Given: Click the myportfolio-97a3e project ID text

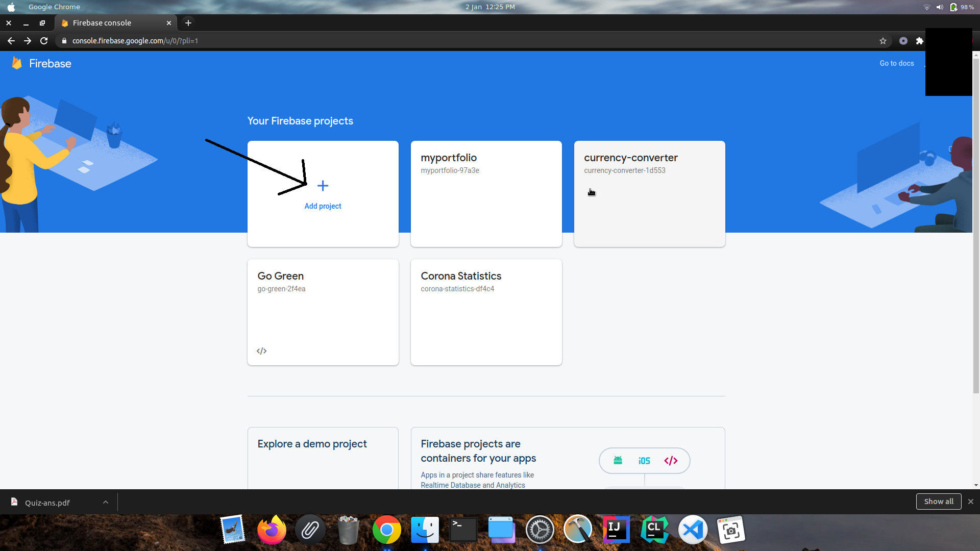Looking at the screenshot, I should 450,170.
